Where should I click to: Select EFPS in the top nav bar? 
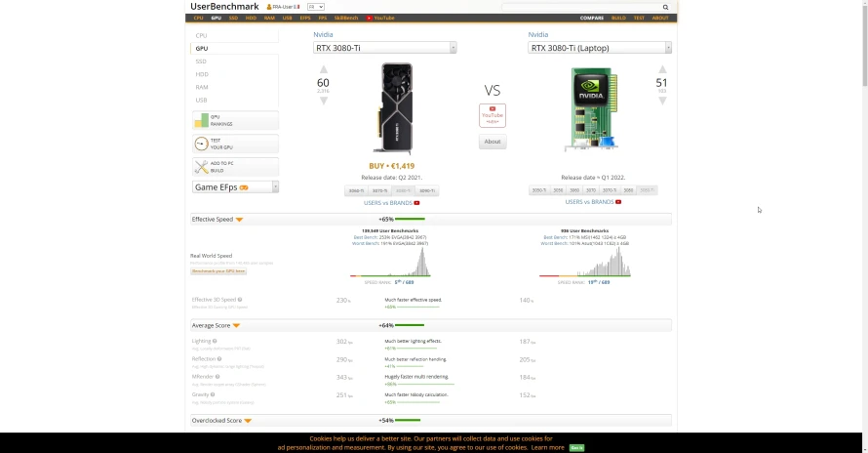coord(305,18)
